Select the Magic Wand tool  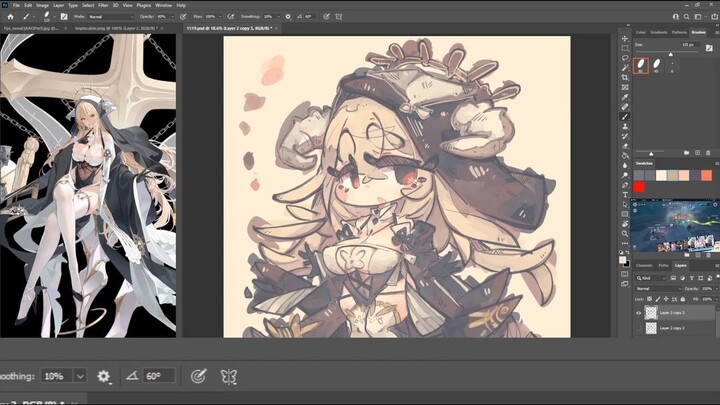(625, 68)
